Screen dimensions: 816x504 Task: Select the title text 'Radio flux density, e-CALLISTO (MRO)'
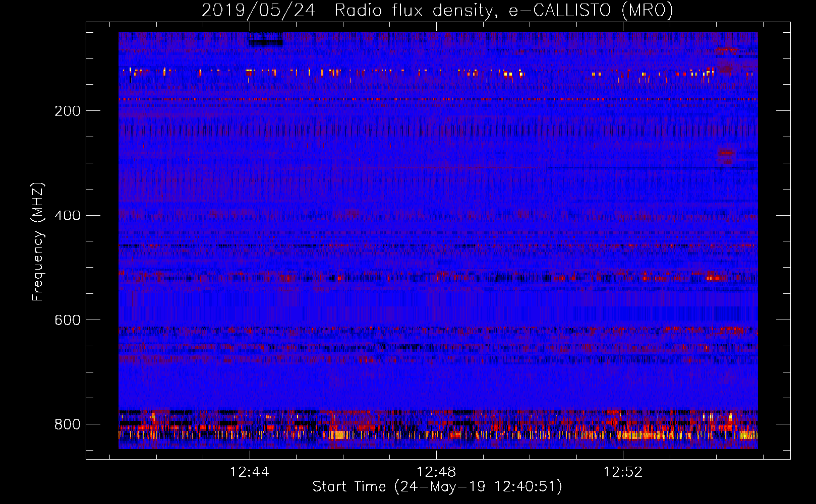(x=504, y=10)
